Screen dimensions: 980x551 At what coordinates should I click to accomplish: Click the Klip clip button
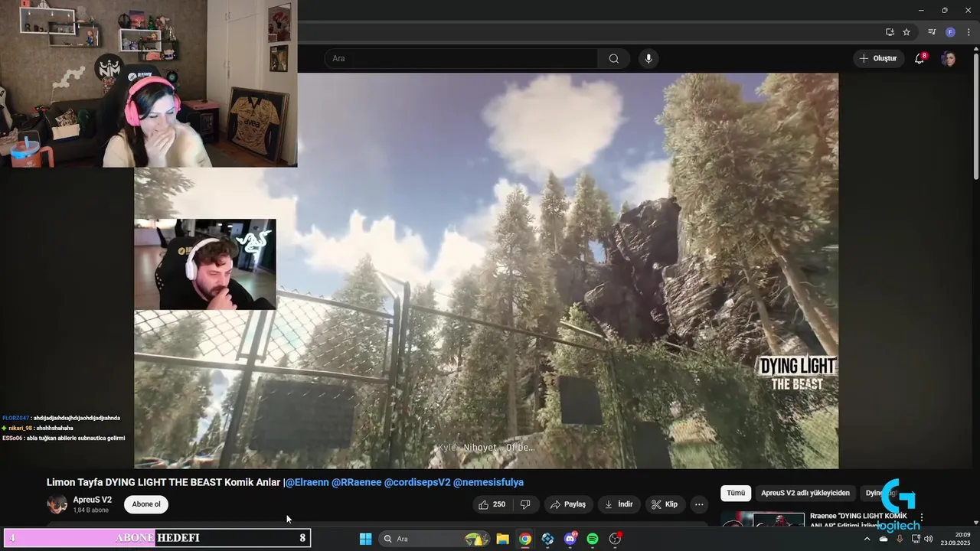665,504
